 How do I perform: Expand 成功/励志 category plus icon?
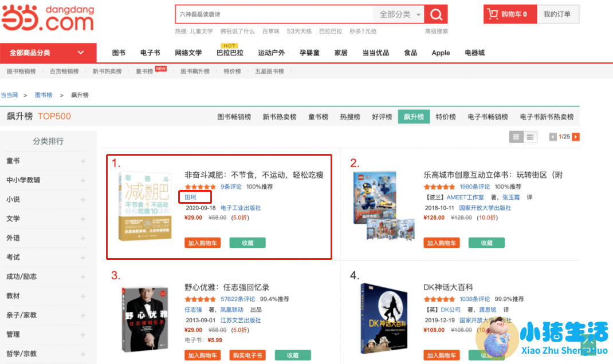click(x=83, y=277)
